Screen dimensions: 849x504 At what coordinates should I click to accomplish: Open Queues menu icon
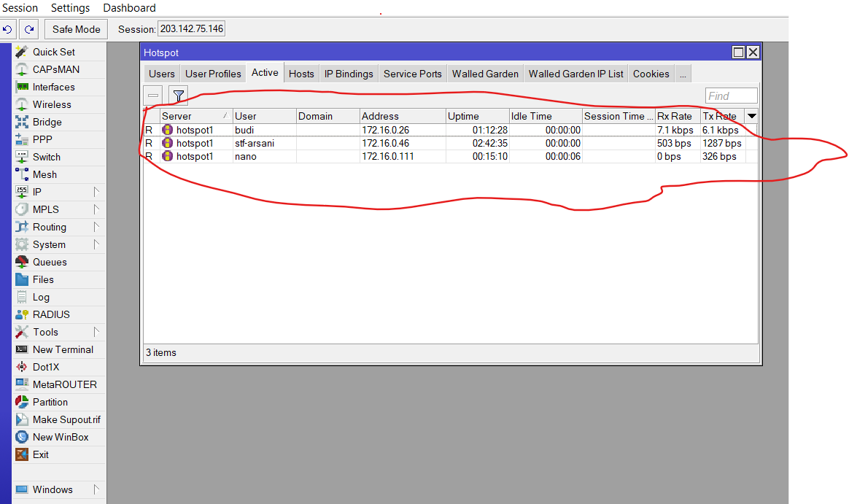[22, 262]
